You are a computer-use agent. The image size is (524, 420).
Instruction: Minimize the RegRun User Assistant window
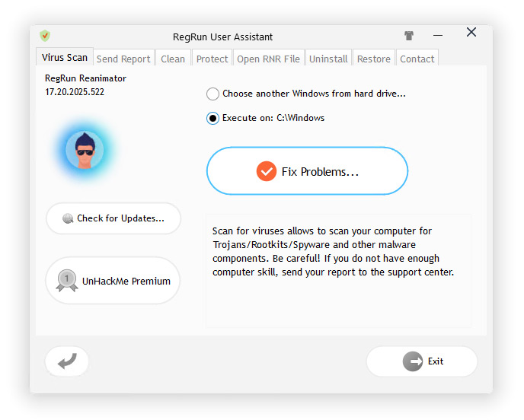438,35
